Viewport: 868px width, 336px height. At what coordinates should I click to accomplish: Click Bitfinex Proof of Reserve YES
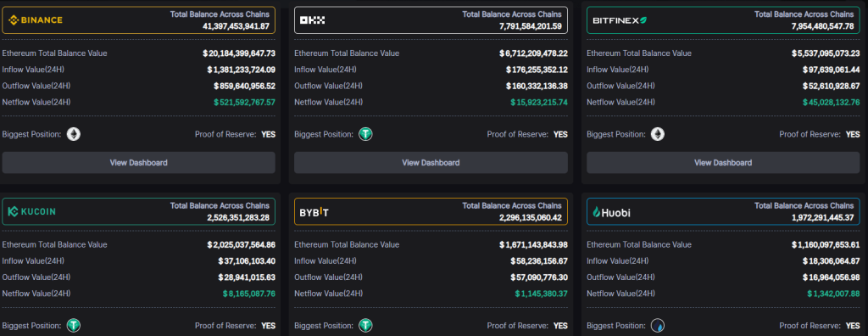(x=853, y=134)
